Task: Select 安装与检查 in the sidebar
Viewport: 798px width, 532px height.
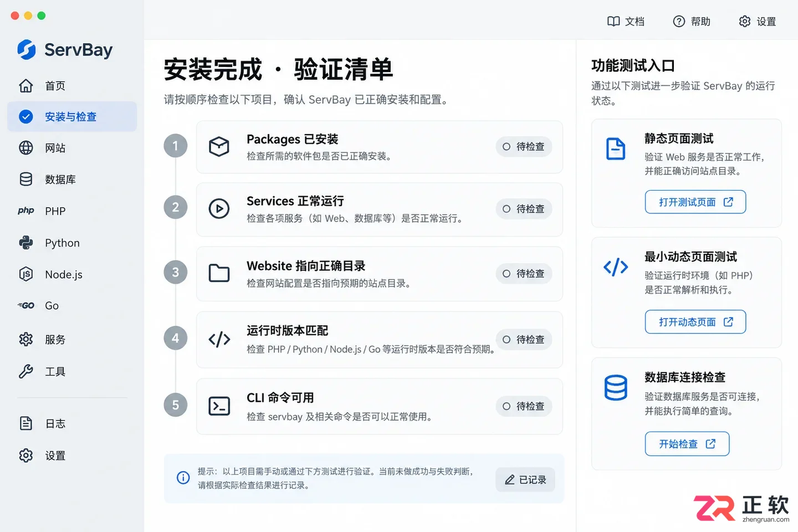Action: pos(72,116)
